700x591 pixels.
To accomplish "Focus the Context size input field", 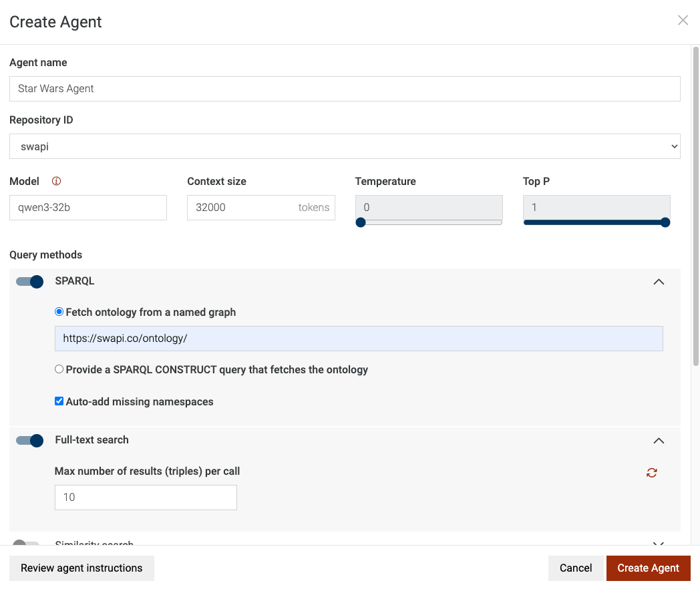I will pyautogui.click(x=261, y=208).
